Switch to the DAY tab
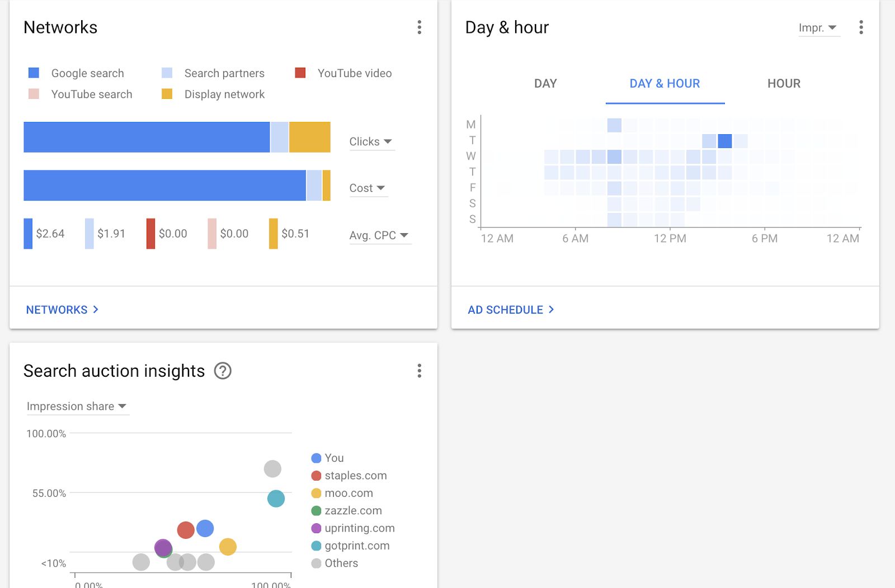The width and height of the screenshot is (895, 588). point(545,83)
